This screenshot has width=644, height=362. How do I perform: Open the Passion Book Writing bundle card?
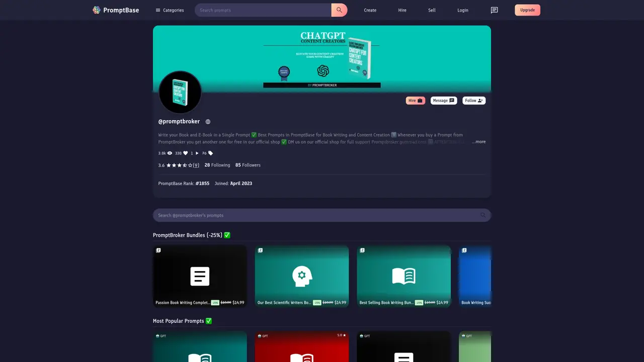pyautogui.click(x=200, y=276)
